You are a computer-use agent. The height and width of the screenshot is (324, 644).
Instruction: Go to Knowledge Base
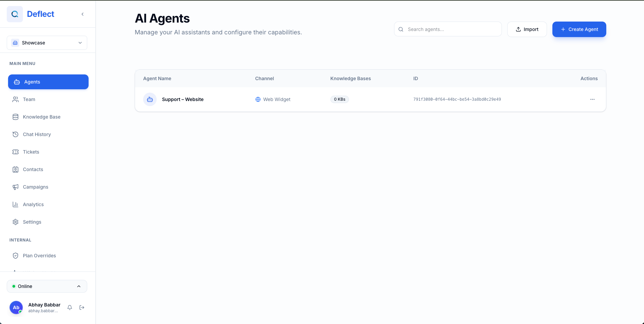tap(48, 117)
